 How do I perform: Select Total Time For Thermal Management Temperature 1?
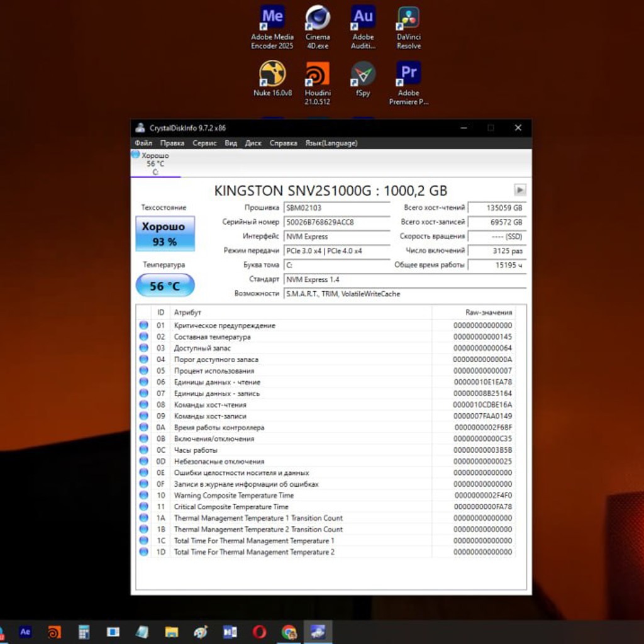tap(325, 540)
